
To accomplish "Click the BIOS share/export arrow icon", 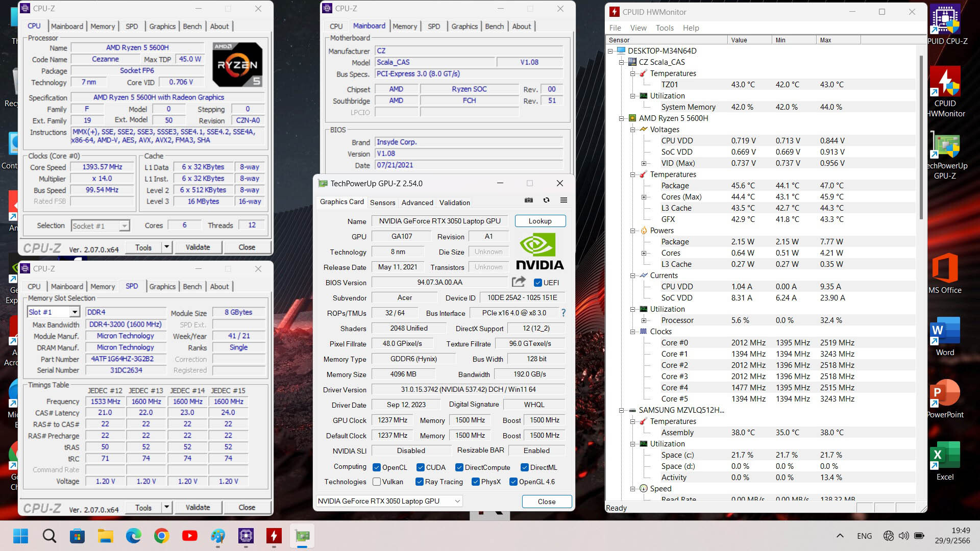I will [x=519, y=282].
